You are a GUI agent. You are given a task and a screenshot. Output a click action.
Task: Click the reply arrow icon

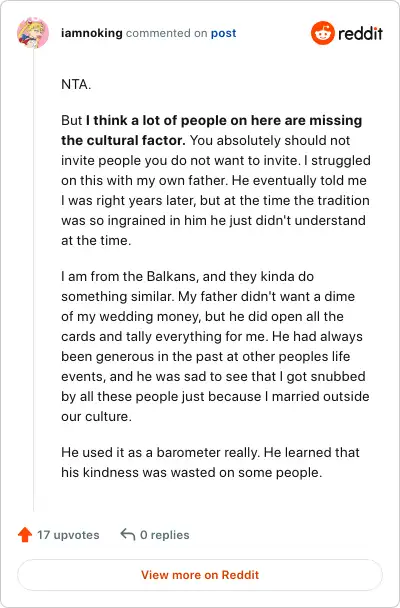click(128, 534)
